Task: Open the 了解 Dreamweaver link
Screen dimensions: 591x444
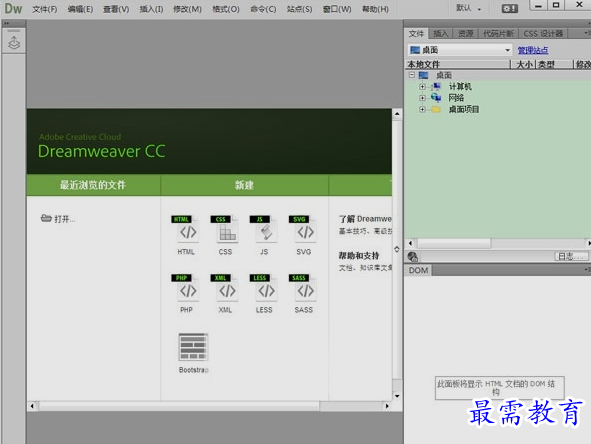Action: click(365, 219)
